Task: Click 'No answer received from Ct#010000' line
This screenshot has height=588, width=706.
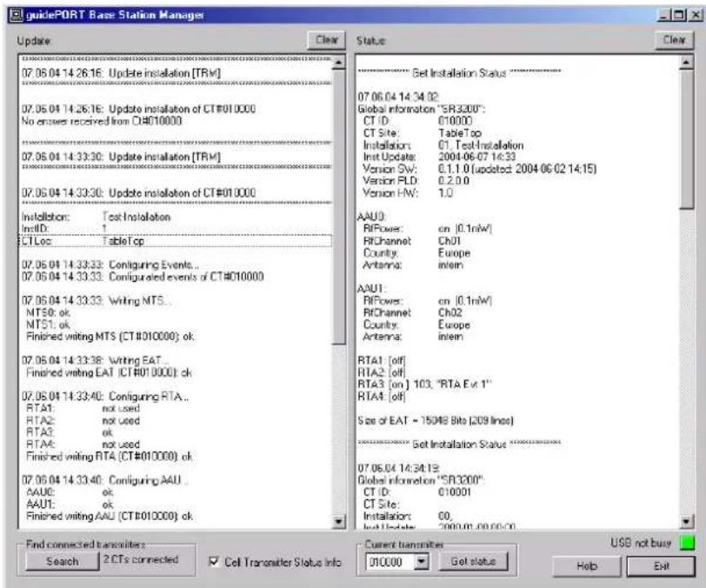Action: click(x=102, y=121)
